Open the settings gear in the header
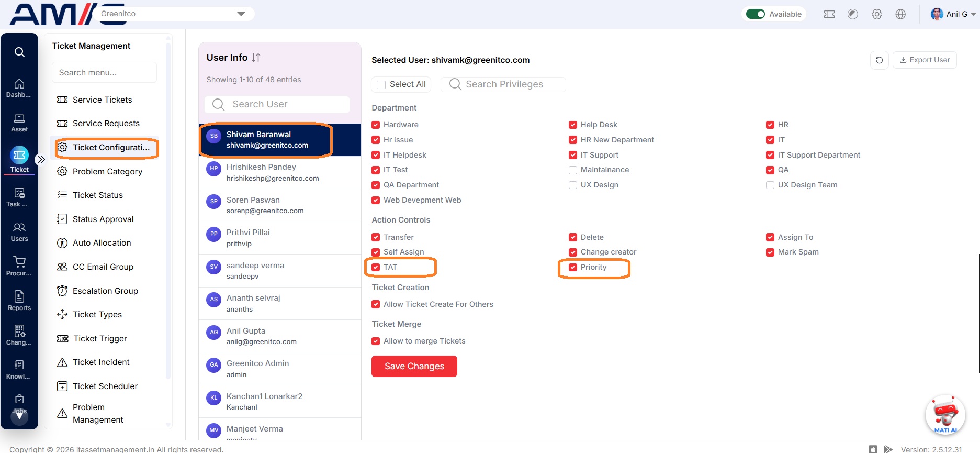 [877, 14]
